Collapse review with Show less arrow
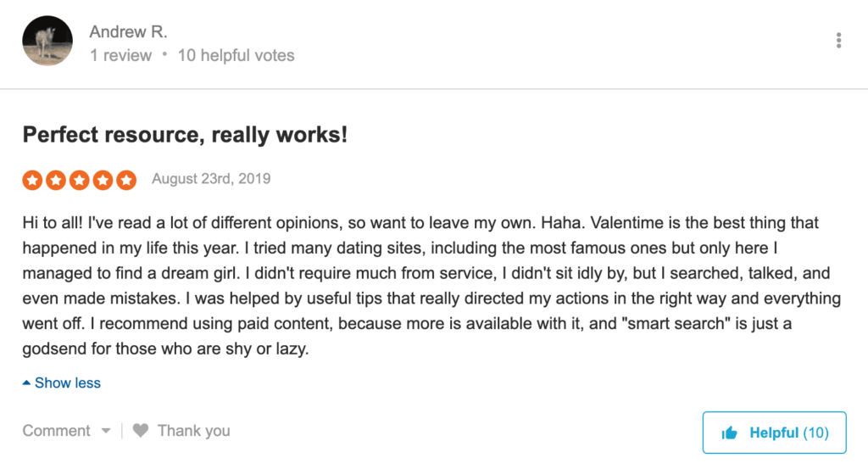This screenshot has width=868, height=469. click(x=26, y=382)
